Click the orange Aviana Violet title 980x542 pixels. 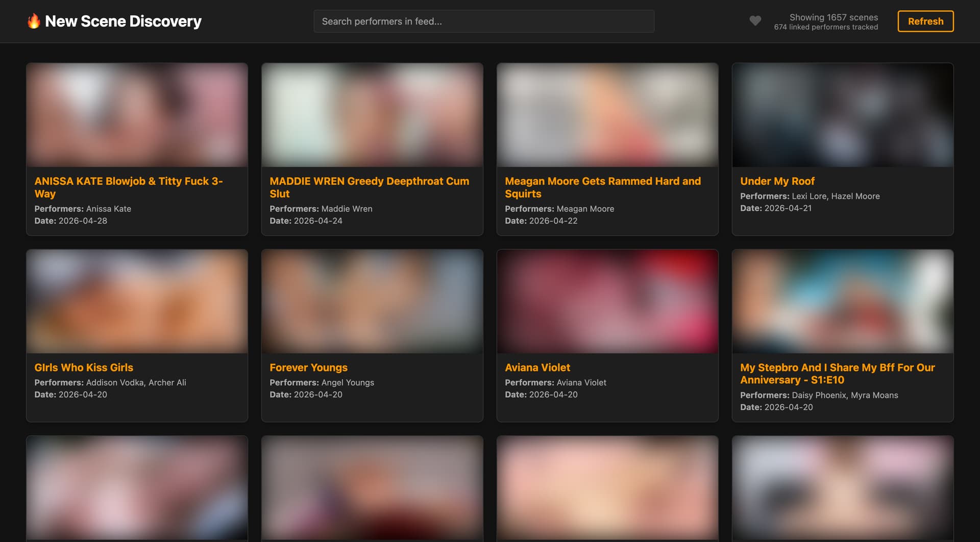[x=537, y=367]
